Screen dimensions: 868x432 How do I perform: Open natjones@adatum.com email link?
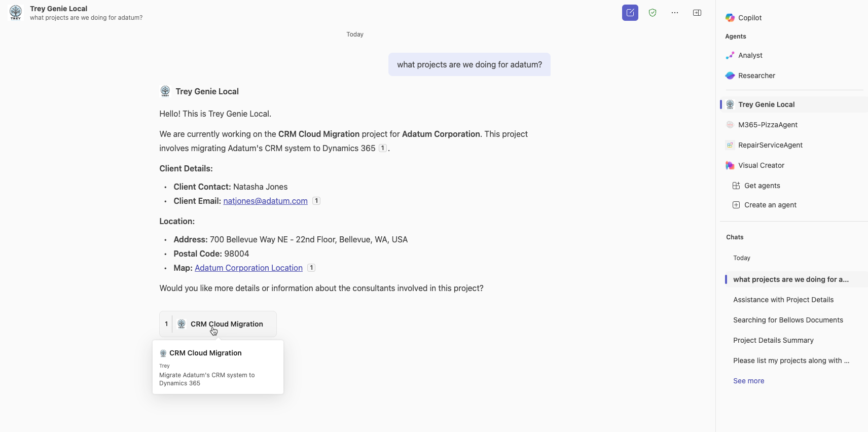(265, 201)
